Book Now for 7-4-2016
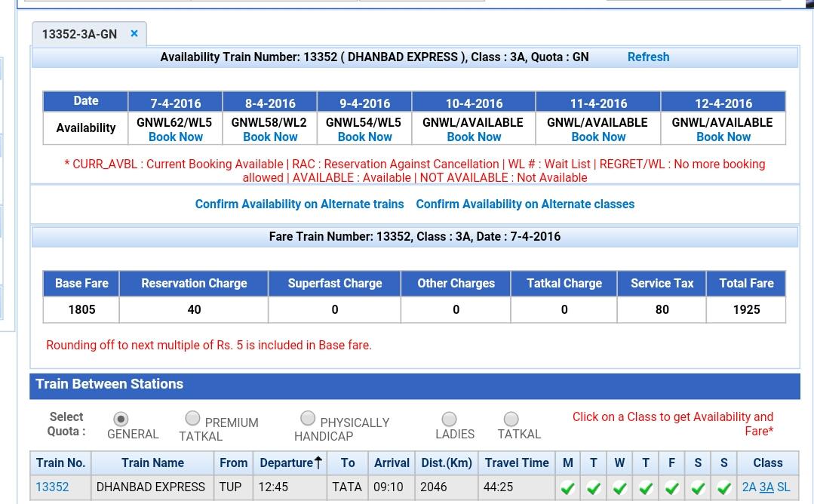Screen dimensions: 814x504 pos(176,137)
